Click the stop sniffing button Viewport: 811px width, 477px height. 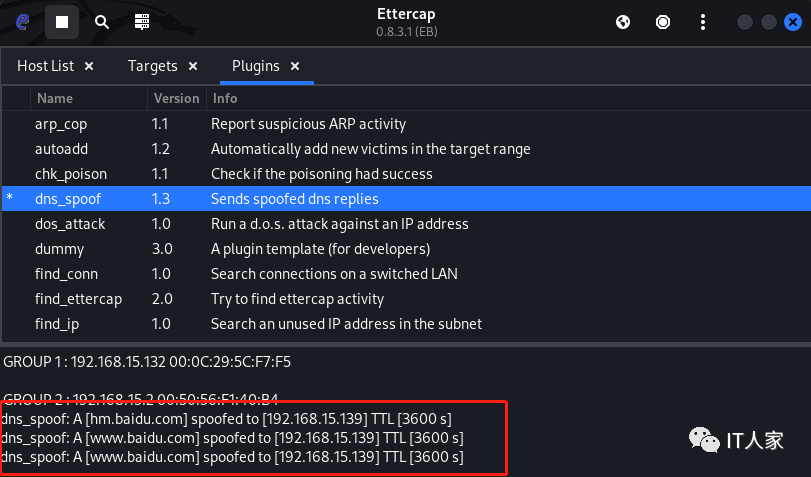pyautogui.click(x=62, y=21)
